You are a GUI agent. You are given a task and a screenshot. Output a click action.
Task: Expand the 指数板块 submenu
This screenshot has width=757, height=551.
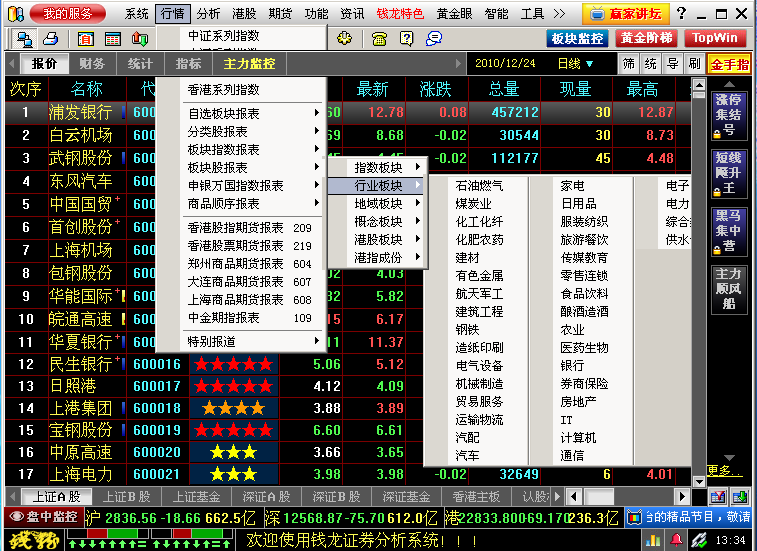378,168
